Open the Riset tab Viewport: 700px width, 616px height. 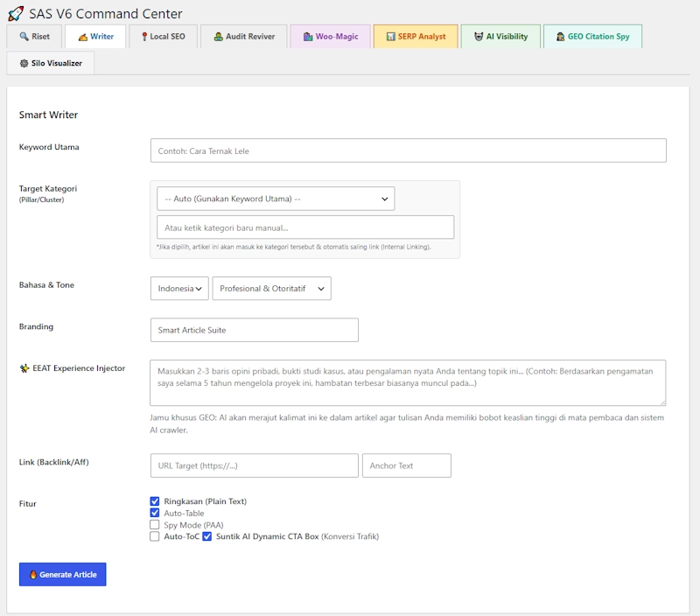(x=34, y=37)
